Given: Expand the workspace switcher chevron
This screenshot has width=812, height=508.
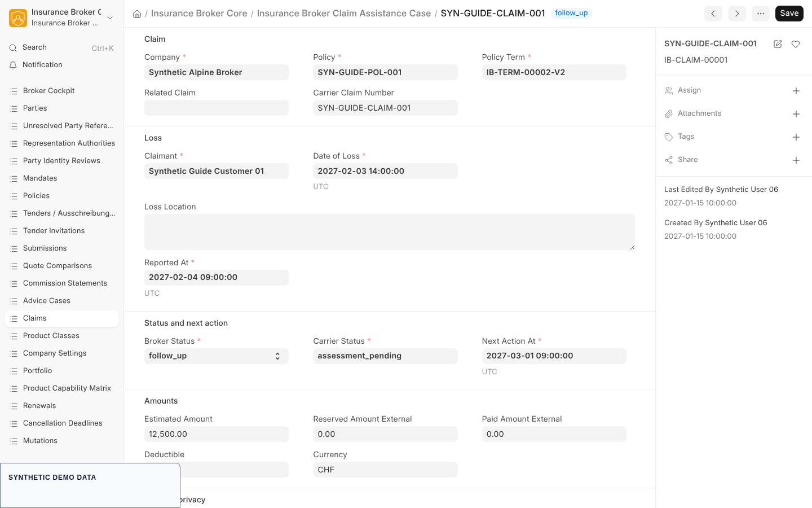Looking at the screenshot, I should [110, 18].
